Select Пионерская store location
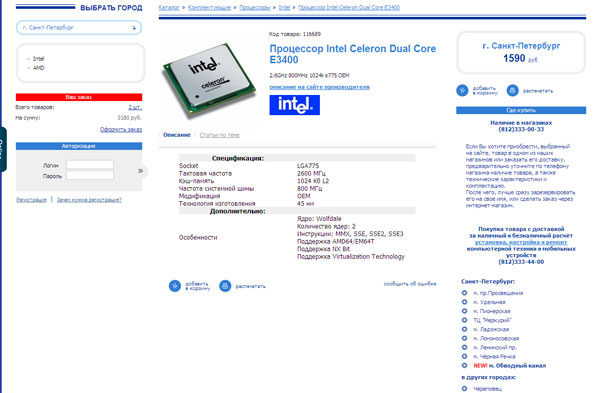Screen dimensions: 595x393 point(491,311)
